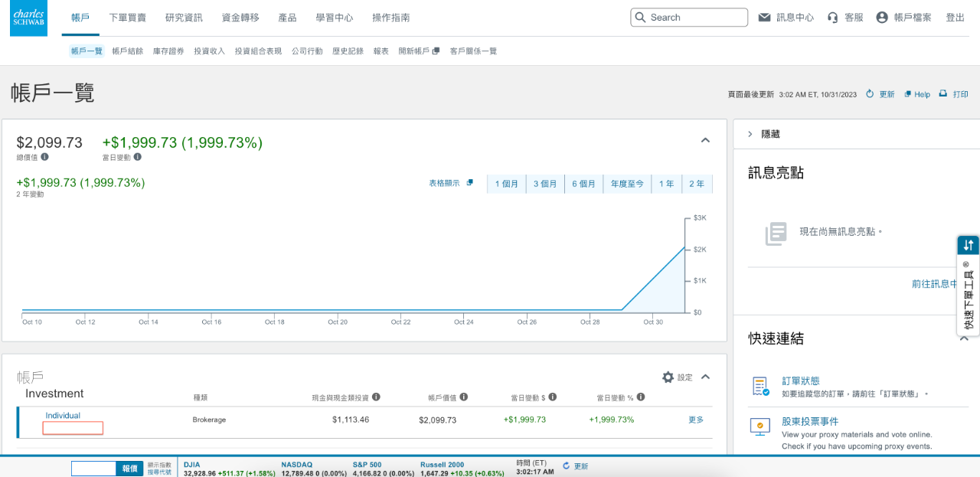Viewport: 980px width, 477px height.
Task: Collapse the 快速連結 section
Action: point(964,338)
